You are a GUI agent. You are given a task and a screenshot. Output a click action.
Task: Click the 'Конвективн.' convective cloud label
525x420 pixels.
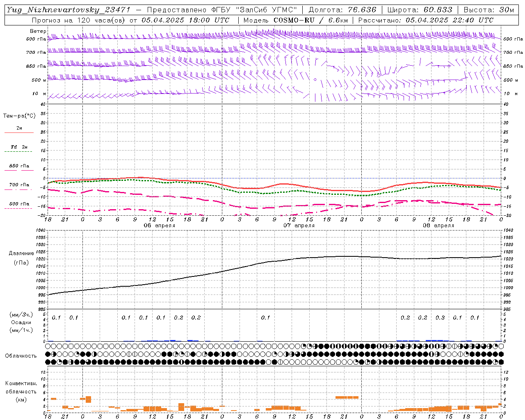(x=21, y=383)
